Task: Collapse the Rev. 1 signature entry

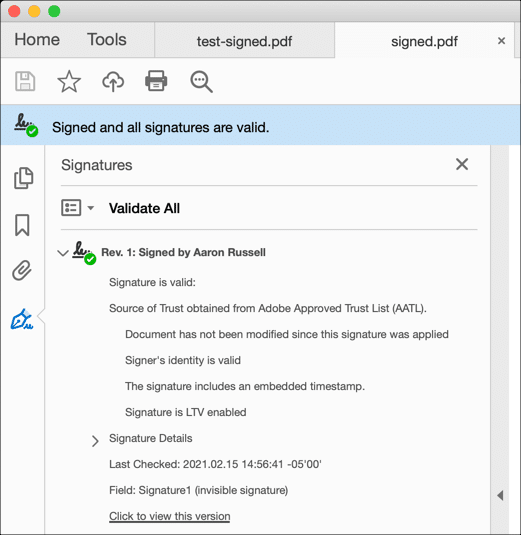Action: coord(62,253)
